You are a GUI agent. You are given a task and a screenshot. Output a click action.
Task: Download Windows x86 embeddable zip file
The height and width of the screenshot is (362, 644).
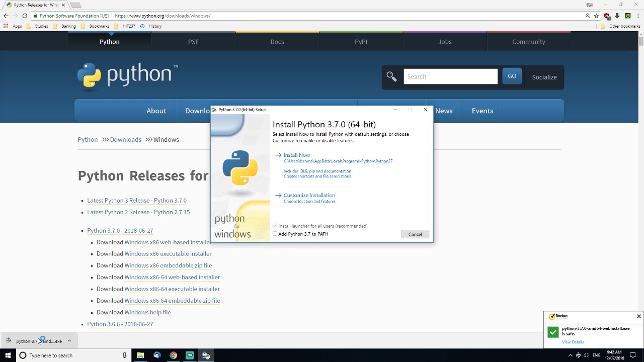(168, 265)
